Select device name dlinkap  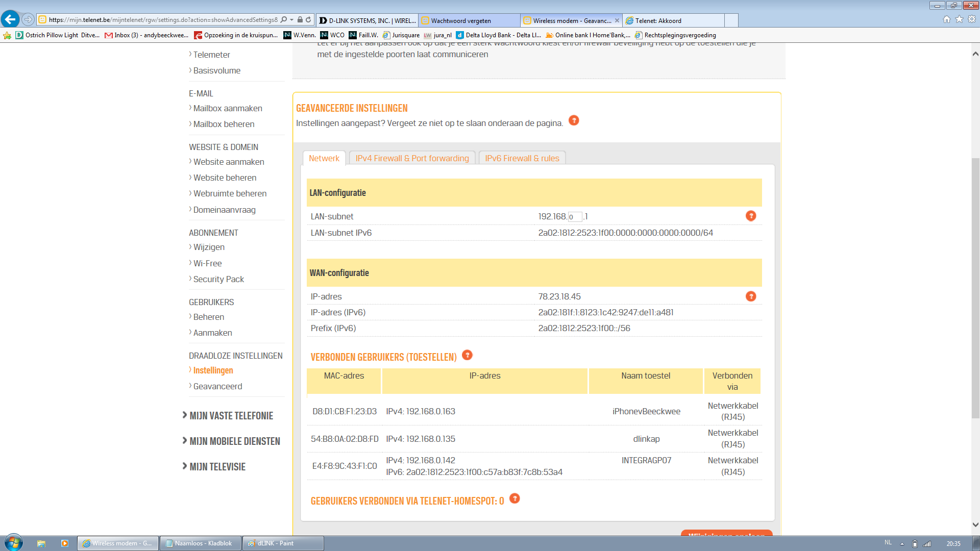[646, 439]
